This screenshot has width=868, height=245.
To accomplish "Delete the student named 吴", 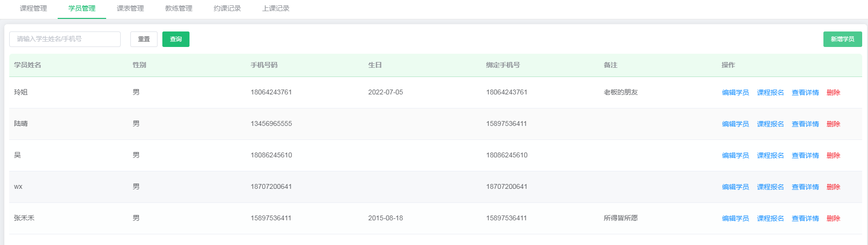I will (x=833, y=155).
